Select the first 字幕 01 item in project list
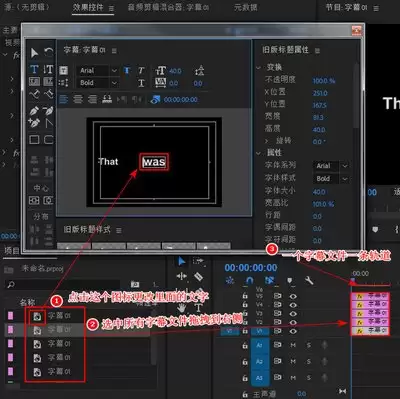The height and width of the screenshot is (399, 400). 59,316
